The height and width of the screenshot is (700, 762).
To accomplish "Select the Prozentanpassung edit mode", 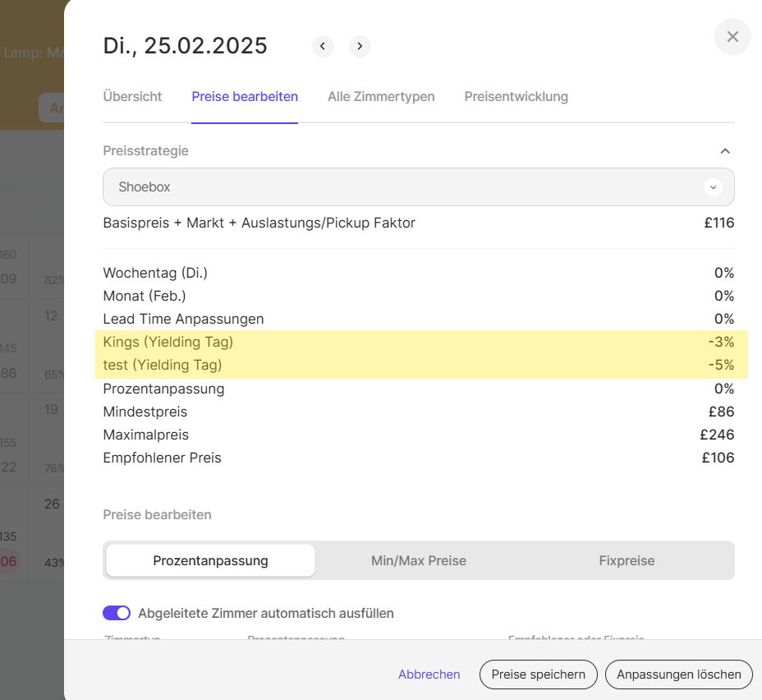I will pos(210,560).
